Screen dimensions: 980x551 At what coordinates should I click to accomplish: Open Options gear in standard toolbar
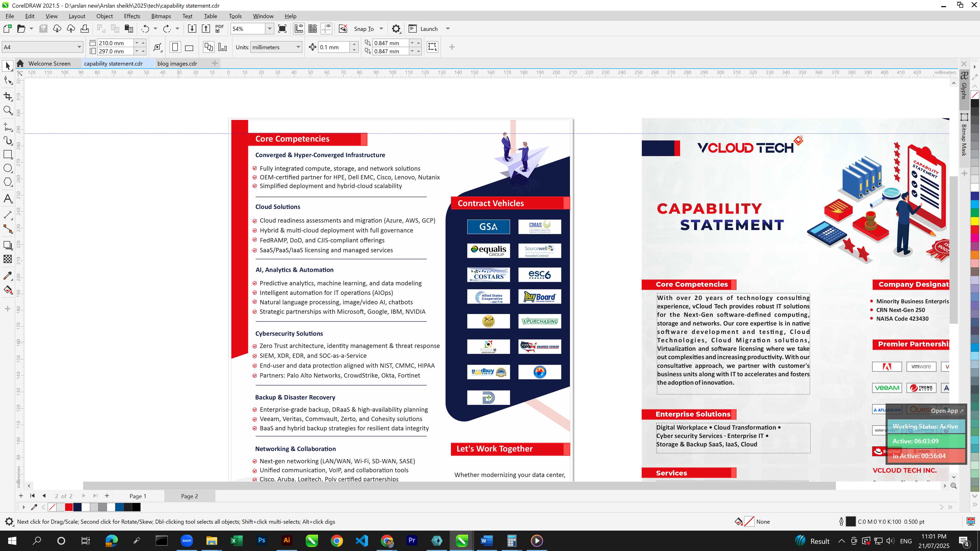point(396,29)
